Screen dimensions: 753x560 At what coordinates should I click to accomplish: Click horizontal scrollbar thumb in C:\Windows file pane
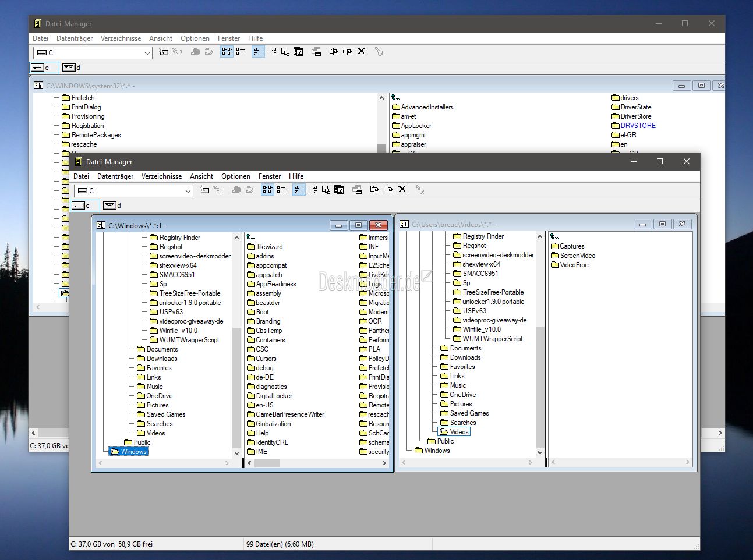coord(267,463)
